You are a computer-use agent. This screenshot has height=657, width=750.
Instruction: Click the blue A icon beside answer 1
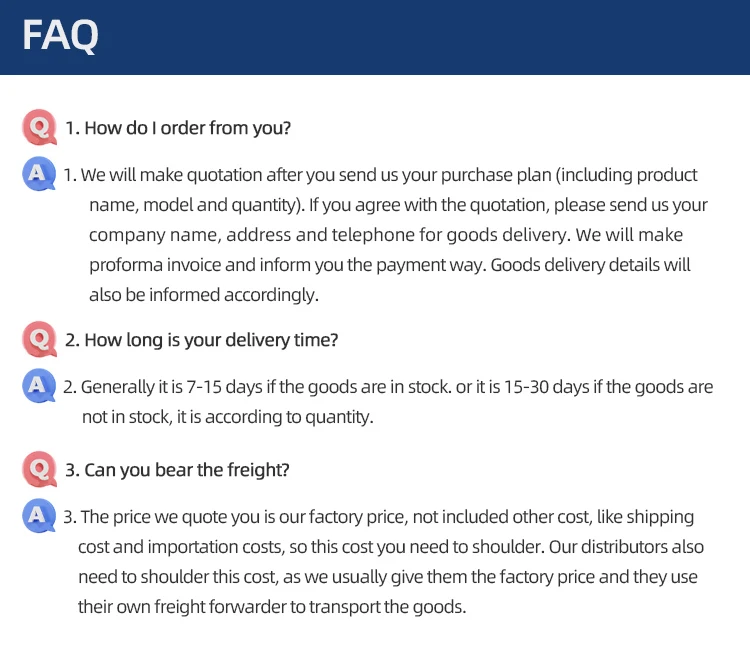pyautogui.click(x=39, y=174)
